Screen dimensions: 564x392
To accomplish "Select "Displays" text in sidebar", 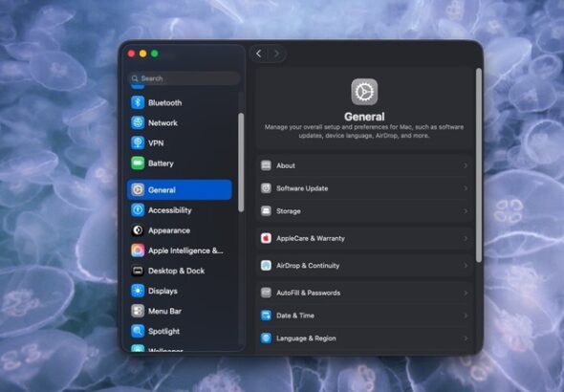I will point(163,291).
